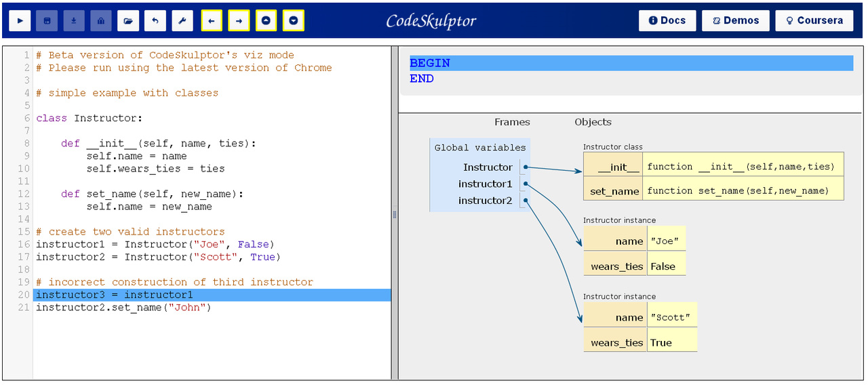Click line number 1 in the gutter
The width and height of the screenshot is (868, 385).
26,55
